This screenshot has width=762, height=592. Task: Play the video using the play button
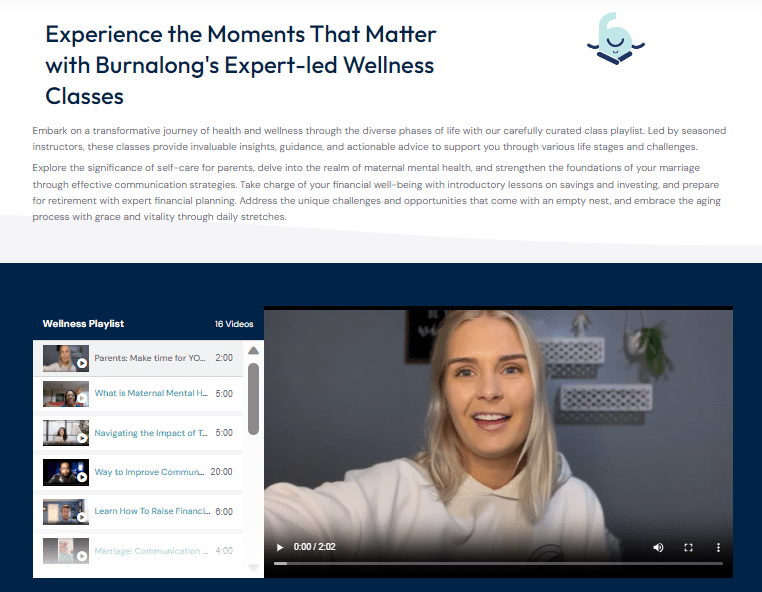click(280, 547)
